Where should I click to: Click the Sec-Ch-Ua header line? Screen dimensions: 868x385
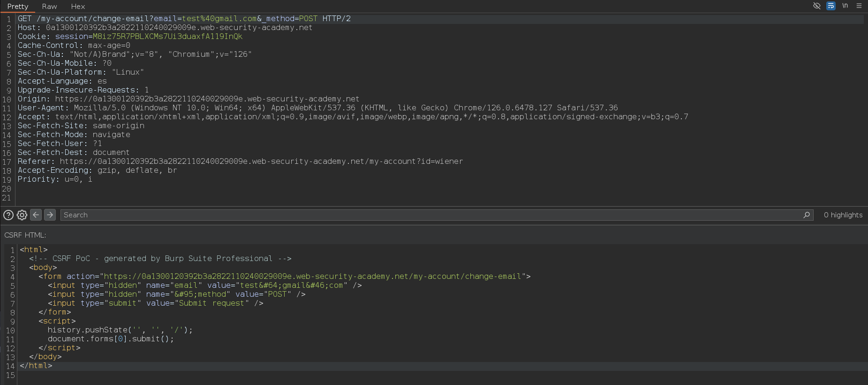pos(135,54)
